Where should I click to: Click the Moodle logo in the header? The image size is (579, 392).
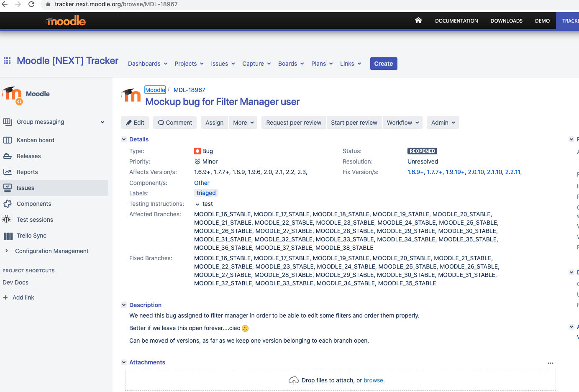coord(66,20)
